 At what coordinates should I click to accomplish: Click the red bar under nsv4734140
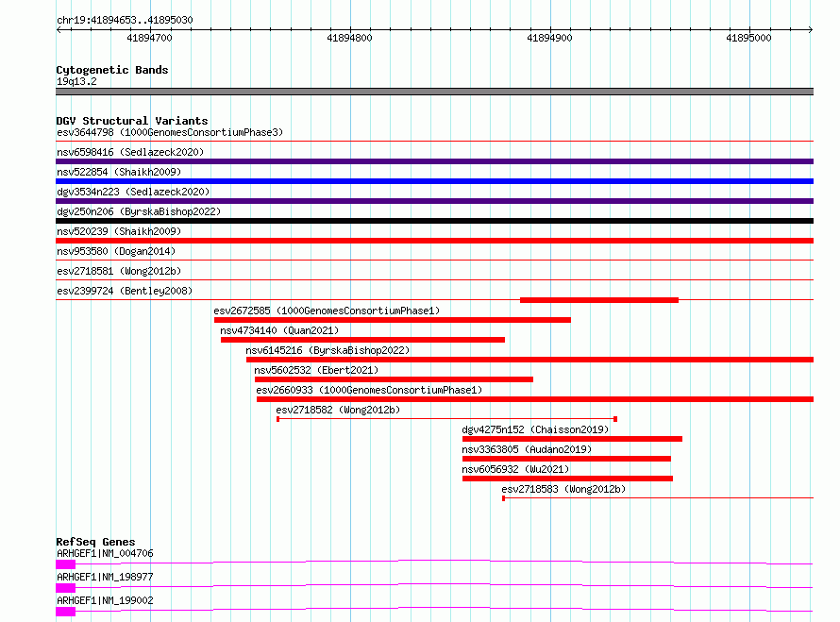(x=362, y=340)
